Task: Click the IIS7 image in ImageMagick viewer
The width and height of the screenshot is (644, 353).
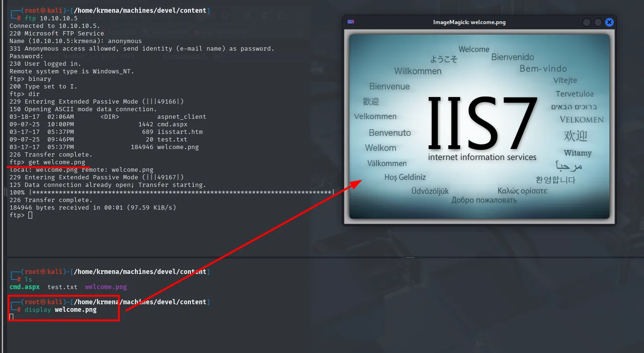Action: [479, 126]
